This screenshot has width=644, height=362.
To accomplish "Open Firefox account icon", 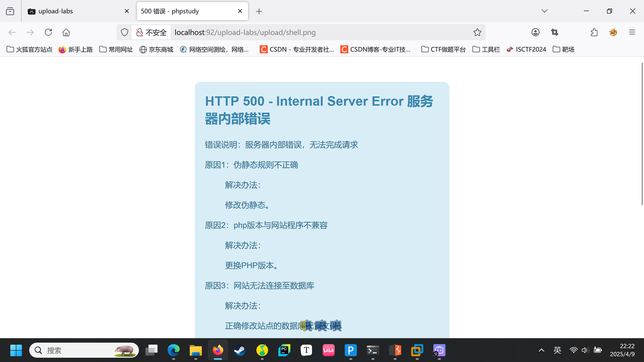I will coord(535,32).
